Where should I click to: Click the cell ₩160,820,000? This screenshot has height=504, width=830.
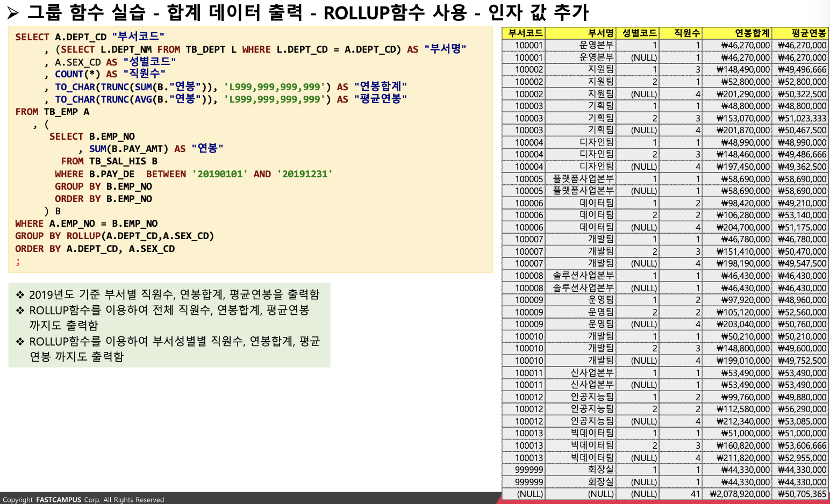pyautogui.click(x=737, y=445)
